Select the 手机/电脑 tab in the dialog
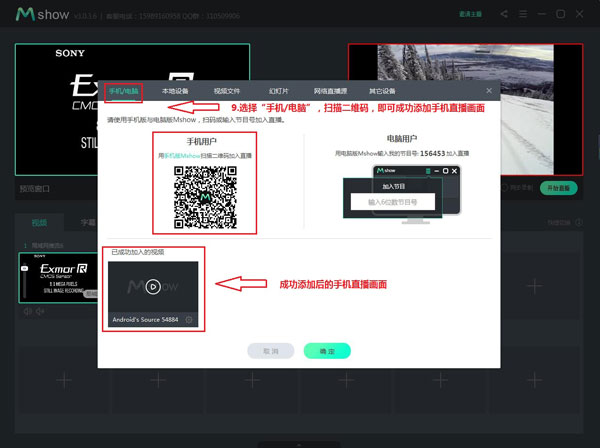600x448 pixels. (x=123, y=91)
